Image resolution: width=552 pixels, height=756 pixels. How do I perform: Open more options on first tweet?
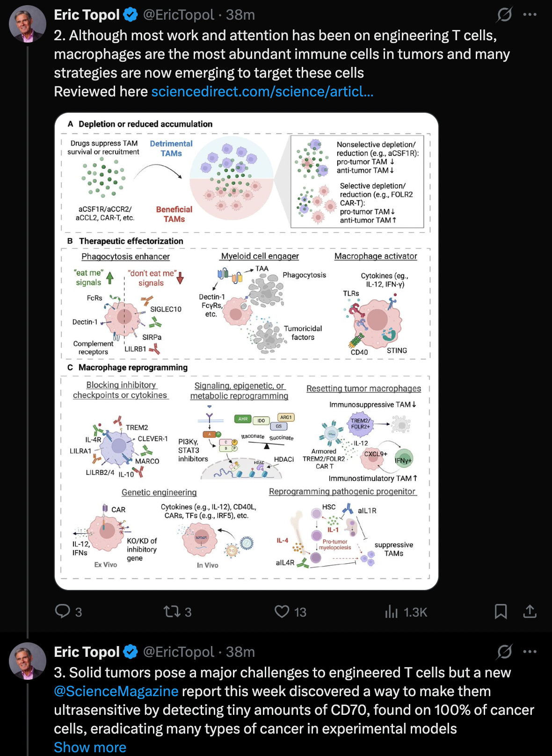530,15
